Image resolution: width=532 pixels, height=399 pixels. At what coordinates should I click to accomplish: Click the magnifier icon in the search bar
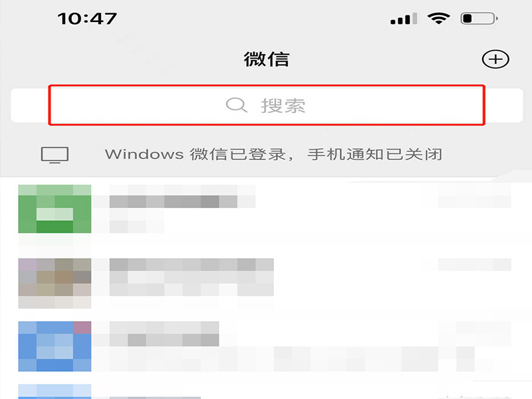(236, 105)
